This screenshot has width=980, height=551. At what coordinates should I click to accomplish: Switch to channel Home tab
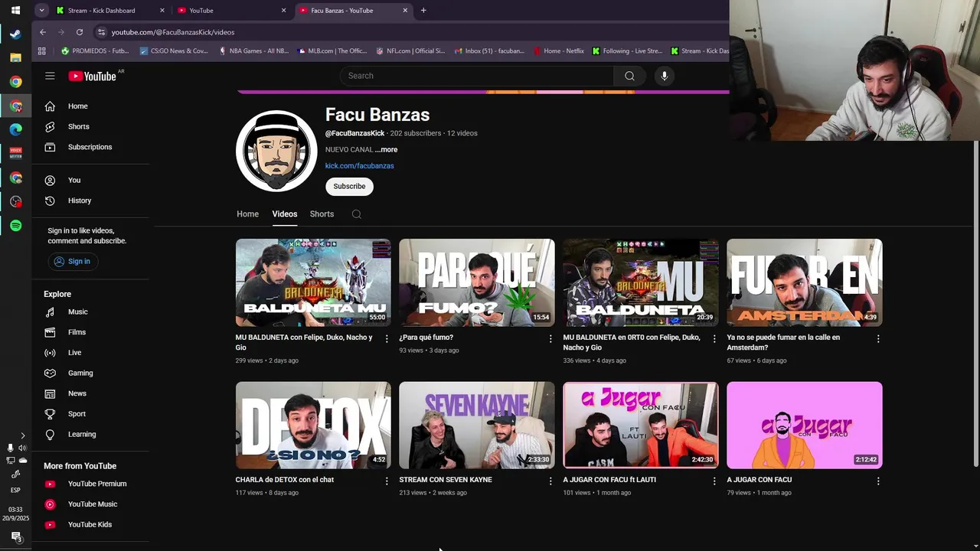[x=247, y=214]
